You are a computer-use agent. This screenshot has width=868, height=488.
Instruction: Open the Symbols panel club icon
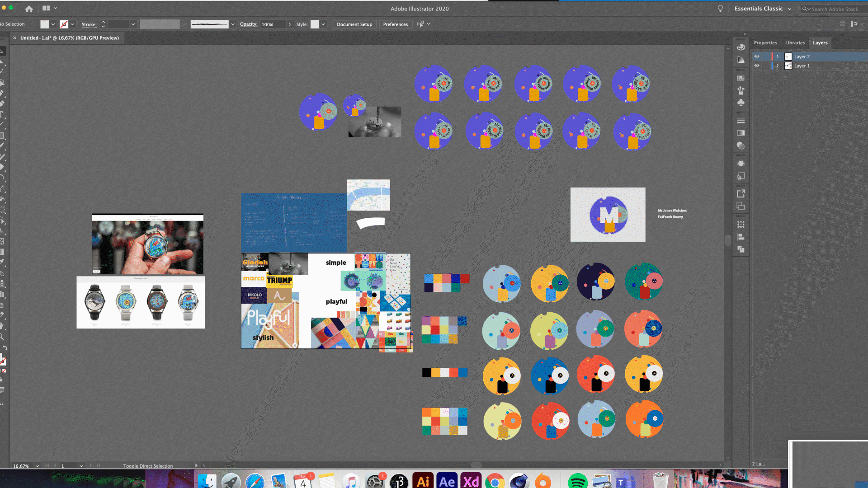coord(741,103)
